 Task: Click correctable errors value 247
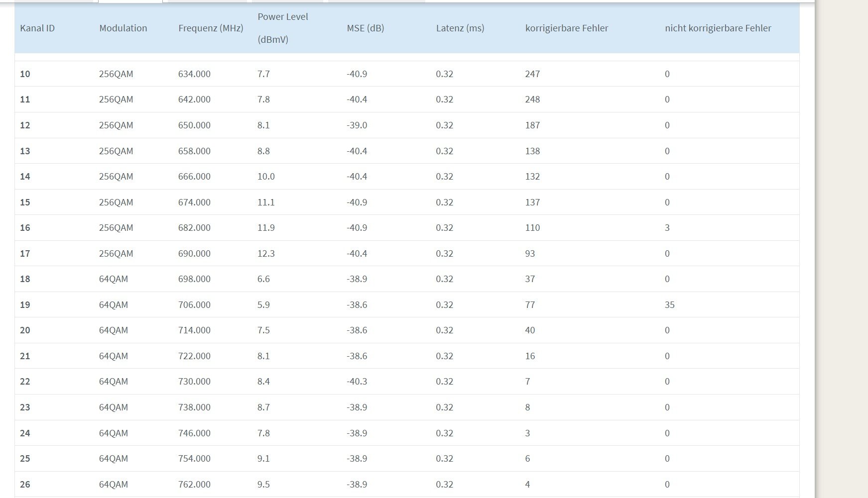click(x=532, y=74)
